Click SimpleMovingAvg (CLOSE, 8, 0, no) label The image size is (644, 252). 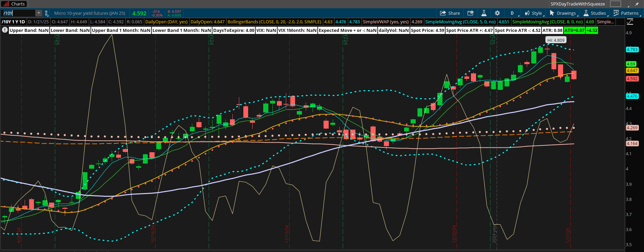547,22
